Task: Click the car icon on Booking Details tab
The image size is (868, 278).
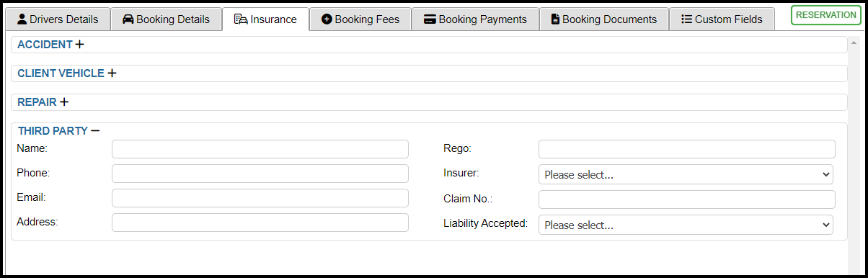Action: [x=128, y=19]
